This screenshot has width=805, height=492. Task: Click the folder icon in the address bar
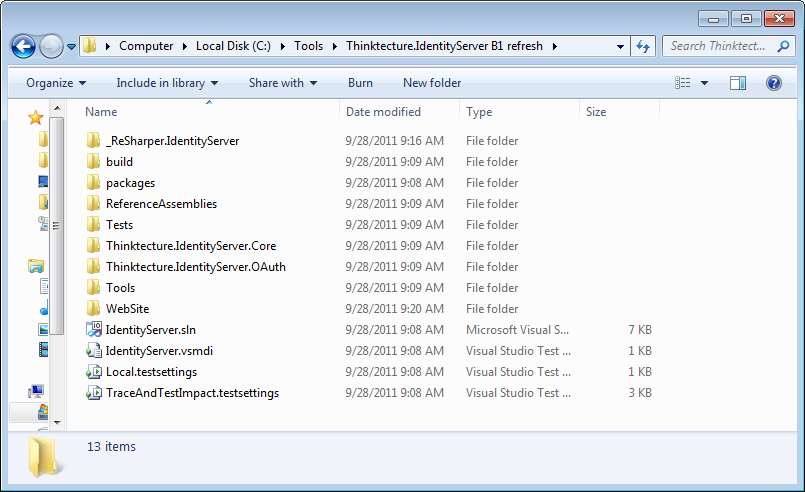[x=89, y=45]
